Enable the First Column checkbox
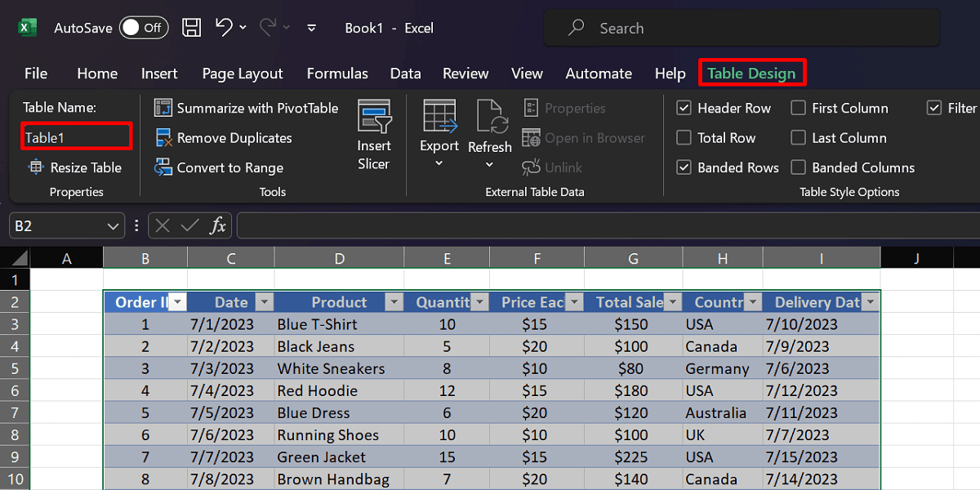 tap(799, 109)
